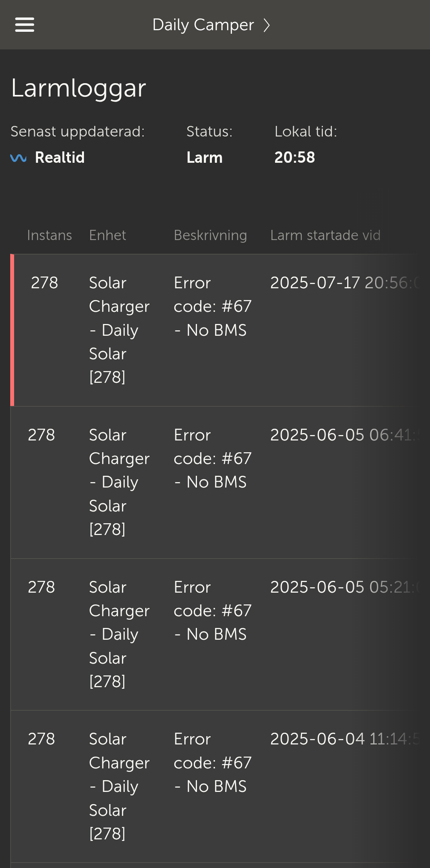Expand the Daily Camper installation chevron
This screenshot has height=868, width=430.
[267, 25]
